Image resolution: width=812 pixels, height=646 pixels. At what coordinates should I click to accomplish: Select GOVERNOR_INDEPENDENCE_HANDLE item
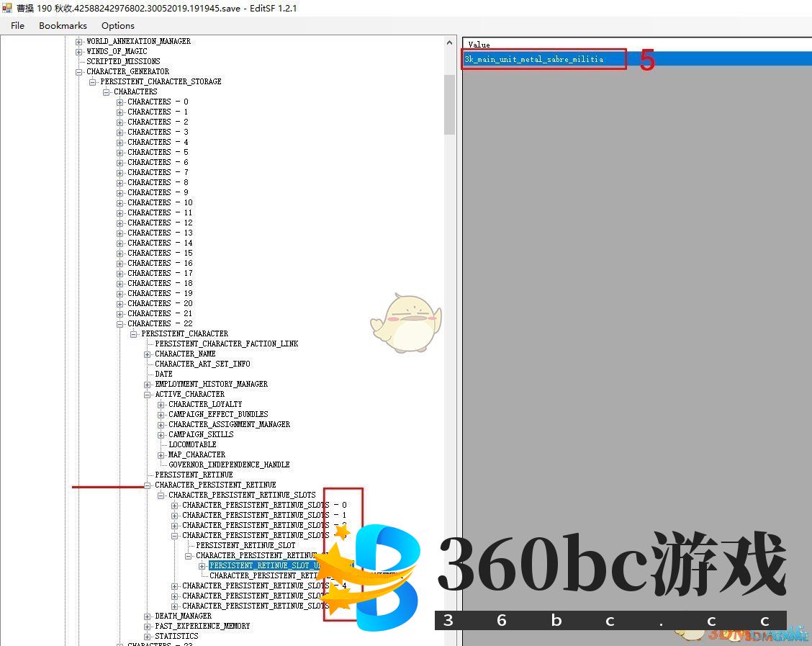[x=229, y=465]
